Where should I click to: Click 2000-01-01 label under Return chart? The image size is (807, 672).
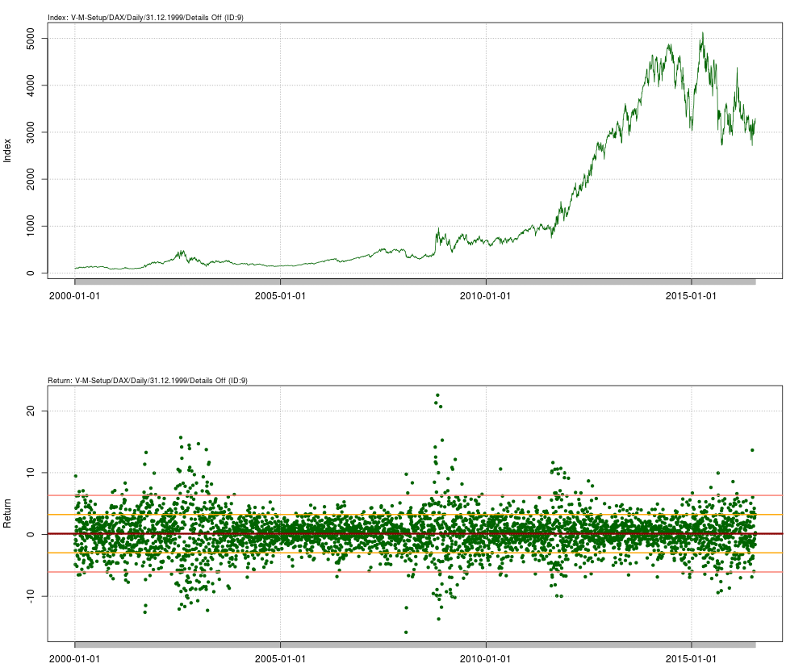click(74, 658)
